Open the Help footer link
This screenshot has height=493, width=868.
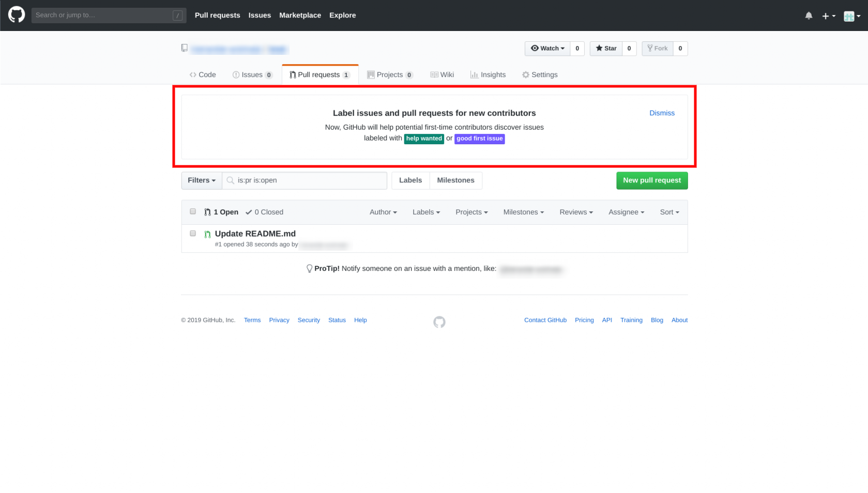coord(360,320)
